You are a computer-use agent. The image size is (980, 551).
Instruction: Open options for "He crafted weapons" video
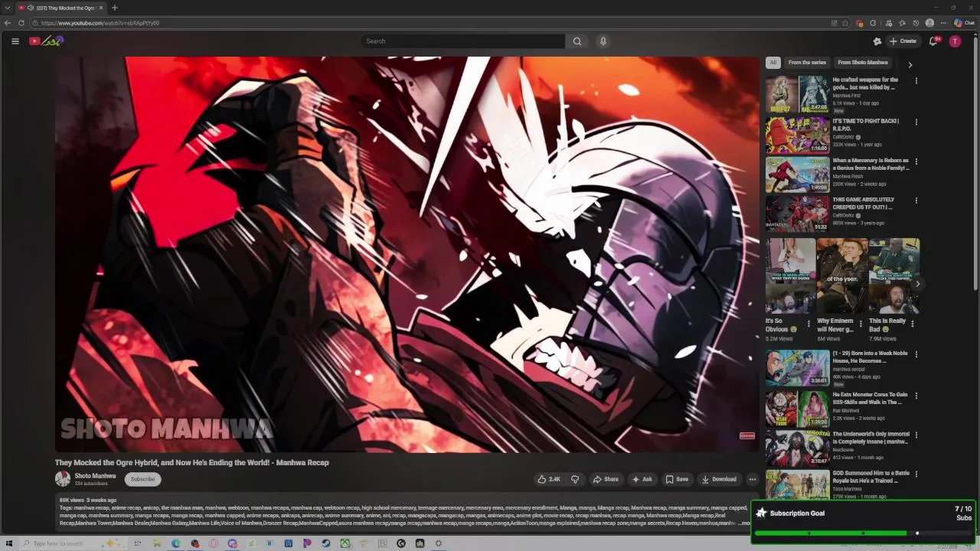(x=916, y=80)
